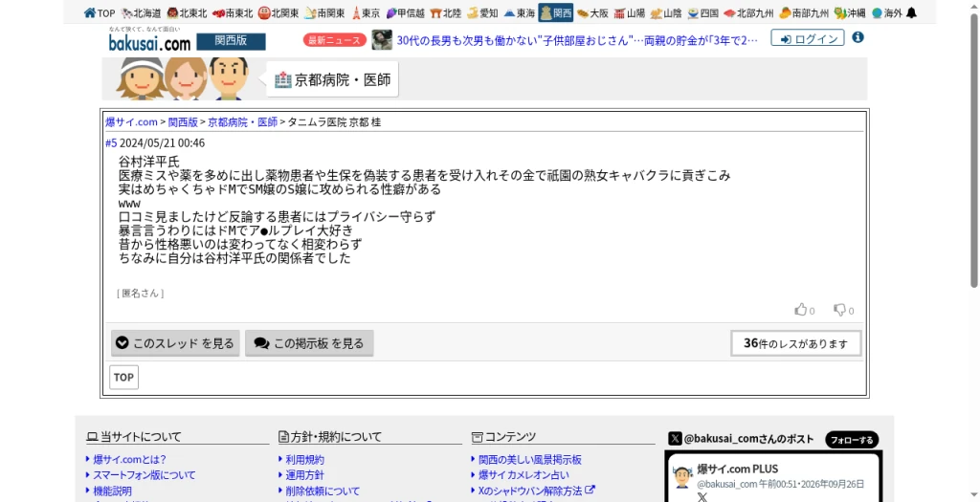Viewport: 980px width, 502px height.
Task: Select the 北部九州 region
Action: [x=748, y=12]
